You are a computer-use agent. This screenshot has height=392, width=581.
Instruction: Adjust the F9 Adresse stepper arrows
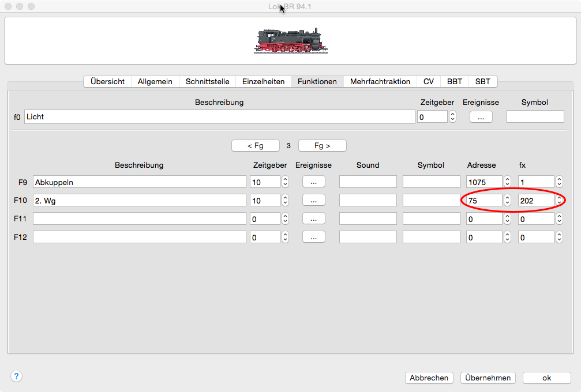(507, 182)
